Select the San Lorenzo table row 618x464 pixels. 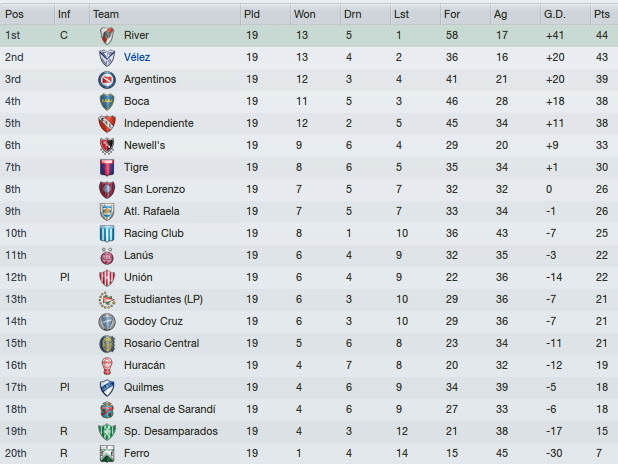[x=309, y=190]
